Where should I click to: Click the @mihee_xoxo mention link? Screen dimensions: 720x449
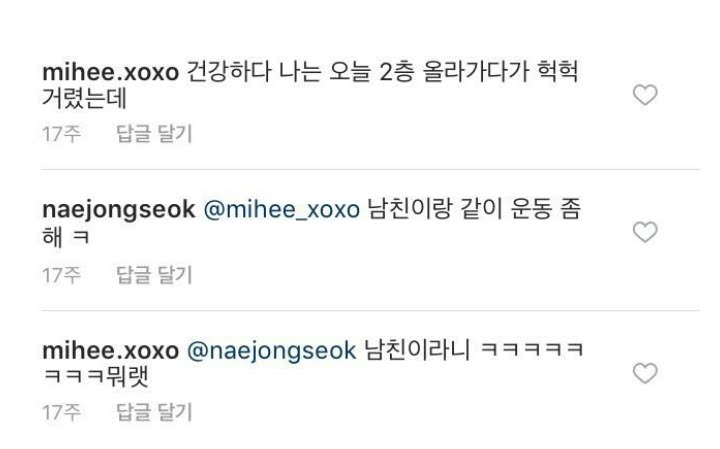click(x=281, y=210)
